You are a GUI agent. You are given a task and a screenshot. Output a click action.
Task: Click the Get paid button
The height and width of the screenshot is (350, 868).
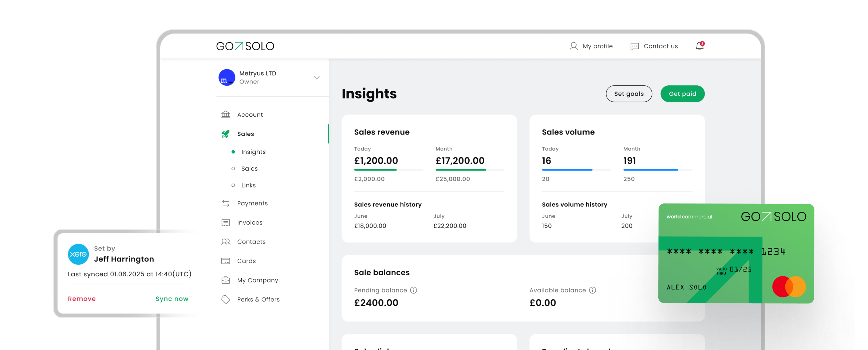682,94
